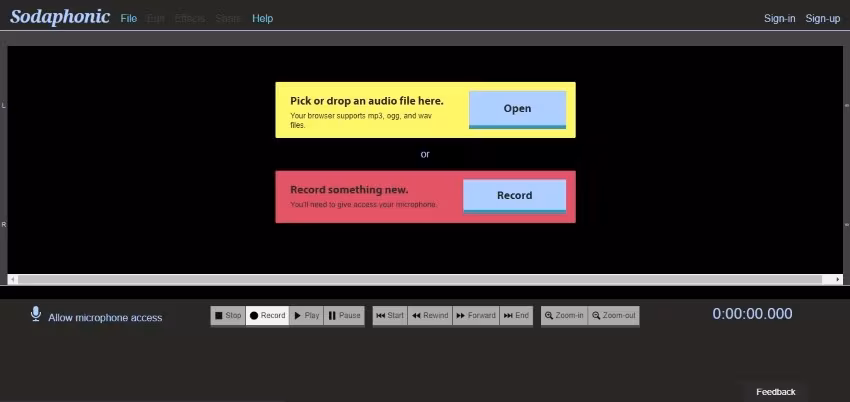Open the Help menu
Viewport: 850px width, 402px height.
pos(262,18)
